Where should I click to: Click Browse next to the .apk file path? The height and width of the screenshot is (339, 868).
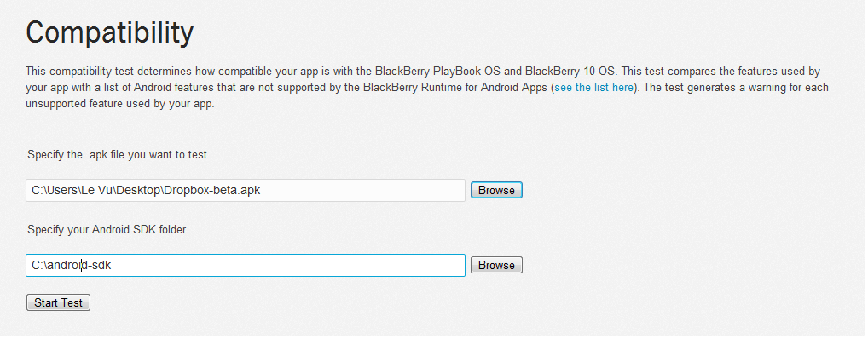pyautogui.click(x=496, y=190)
